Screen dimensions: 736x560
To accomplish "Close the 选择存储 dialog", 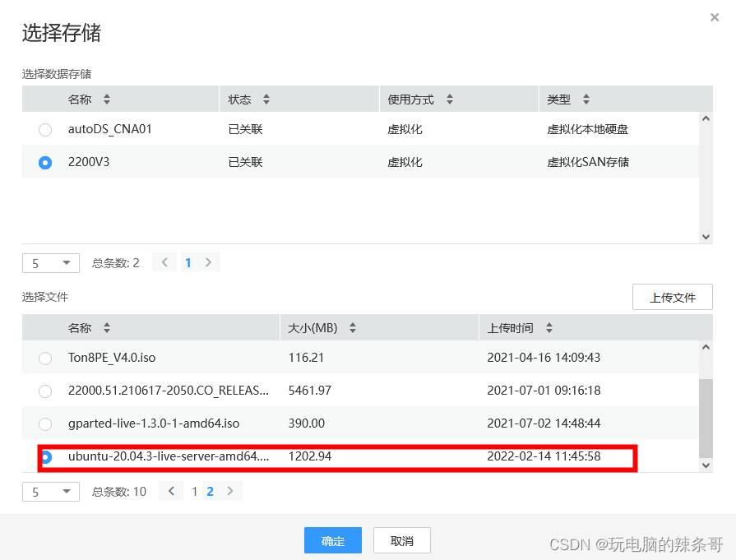I will click(x=714, y=17).
